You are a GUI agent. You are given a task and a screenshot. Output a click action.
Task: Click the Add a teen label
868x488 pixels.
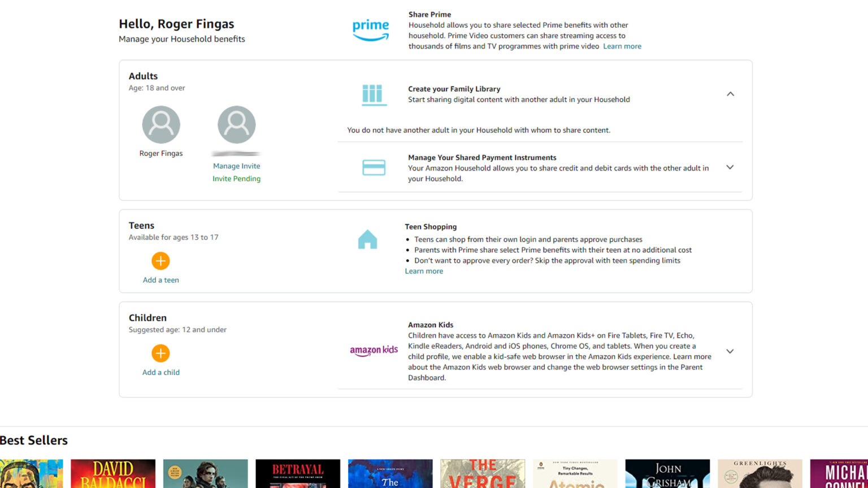pos(160,280)
